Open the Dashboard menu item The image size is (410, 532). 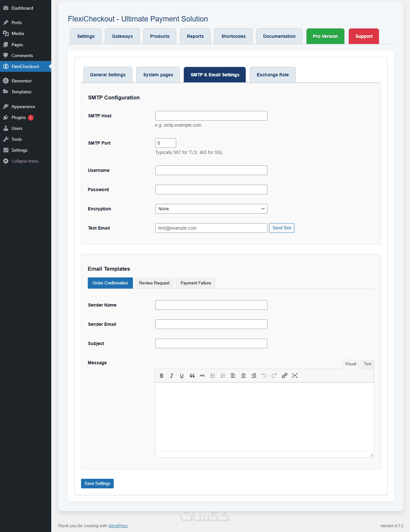click(26, 8)
